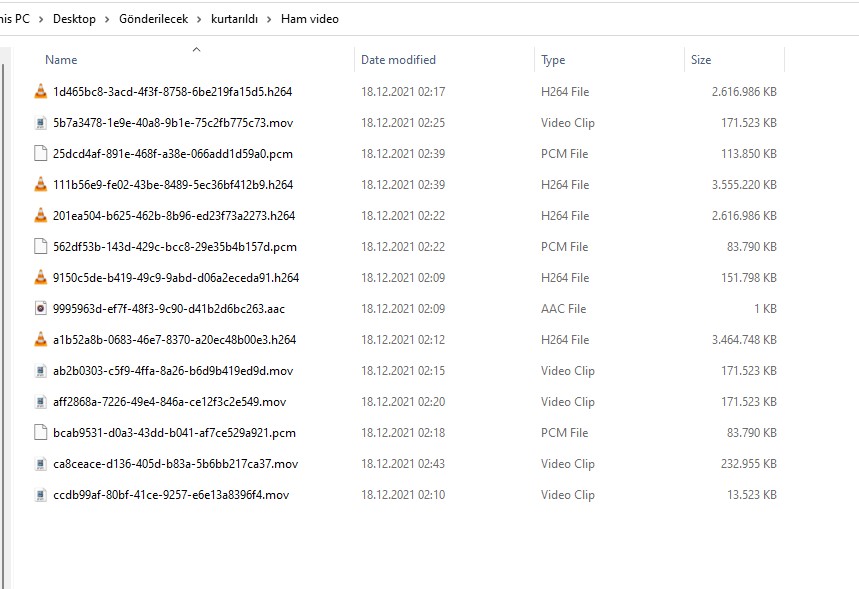Open chevron dropdown after kurtarıldı
Screen dimensions: 859x589
(x=269, y=19)
